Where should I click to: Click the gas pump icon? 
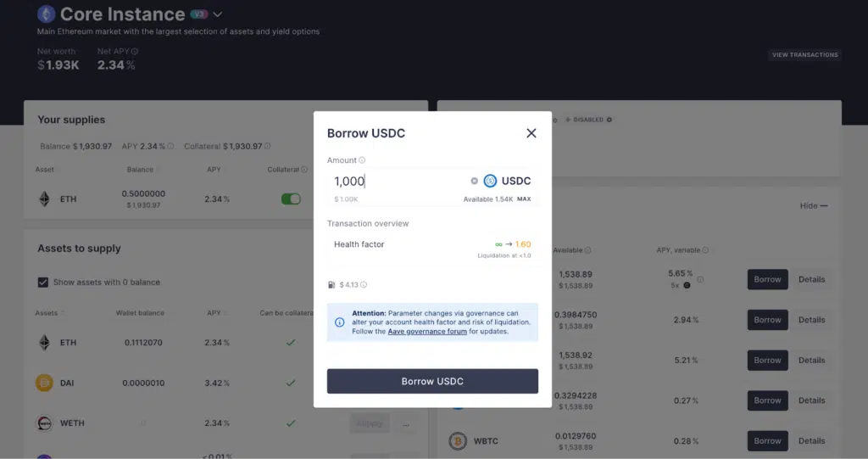(331, 284)
